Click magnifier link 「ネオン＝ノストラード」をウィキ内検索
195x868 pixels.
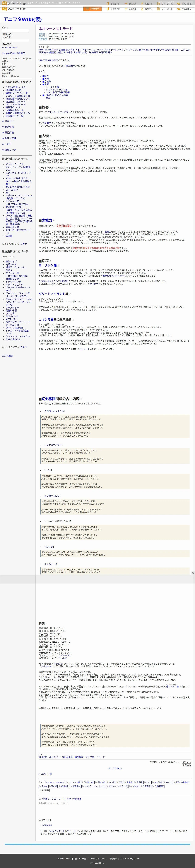pyautogui.click(x=60, y=799)
